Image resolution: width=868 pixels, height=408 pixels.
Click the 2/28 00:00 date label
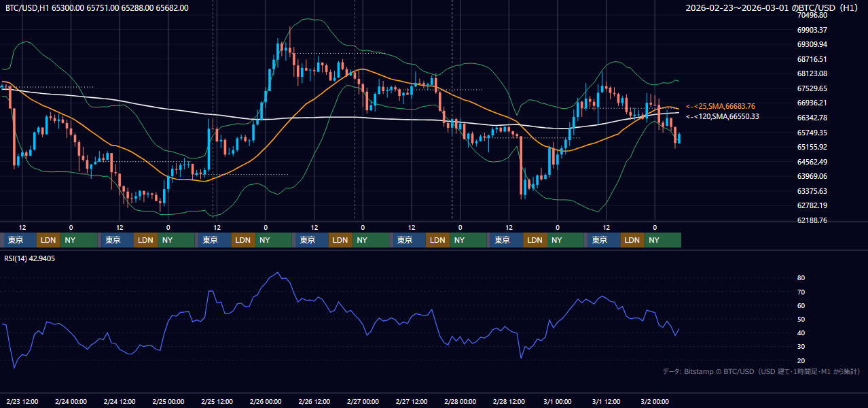460,401
